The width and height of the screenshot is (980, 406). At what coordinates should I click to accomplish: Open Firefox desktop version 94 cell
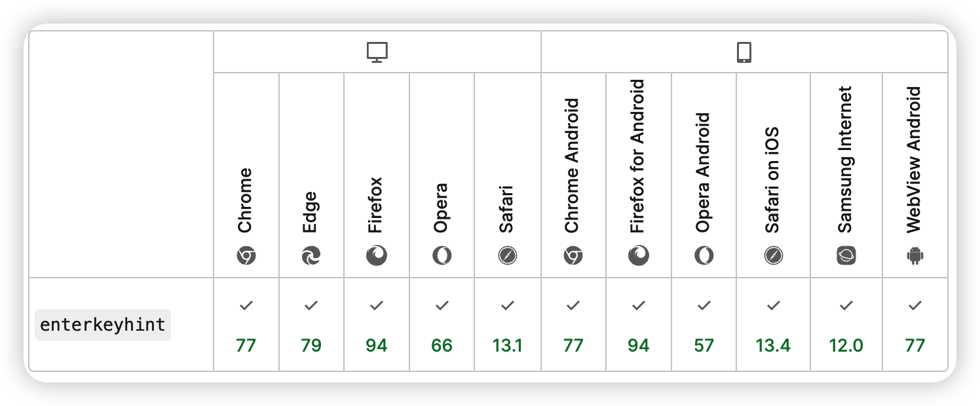pyautogui.click(x=377, y=325)
